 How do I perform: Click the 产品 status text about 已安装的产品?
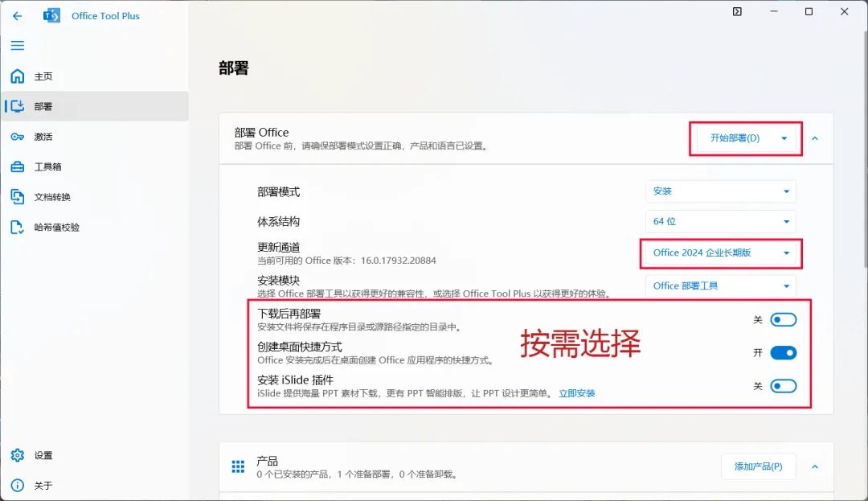click(358, 474)
